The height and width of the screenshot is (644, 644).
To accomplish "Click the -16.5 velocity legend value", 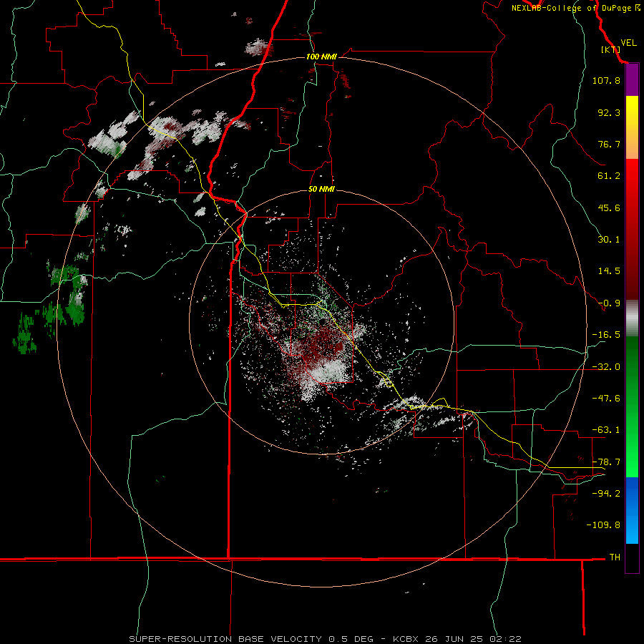I will [606, 335].
